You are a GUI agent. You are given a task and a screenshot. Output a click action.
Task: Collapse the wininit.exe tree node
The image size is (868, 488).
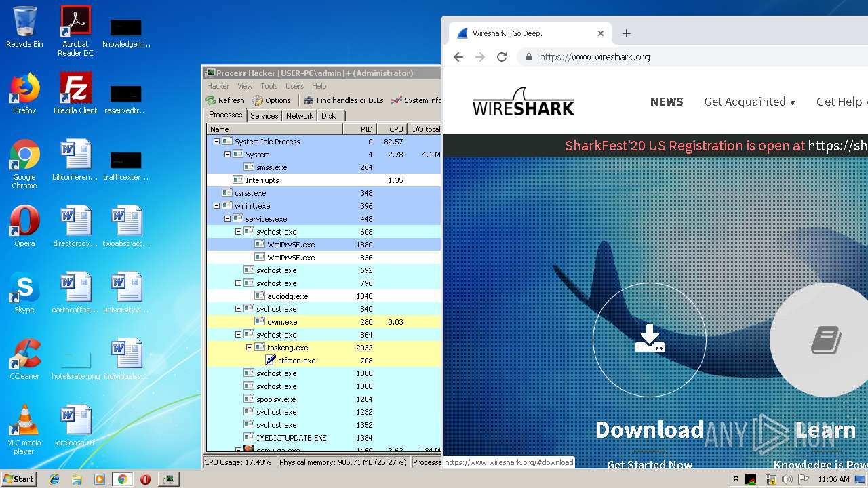click(x=216, y=206)
